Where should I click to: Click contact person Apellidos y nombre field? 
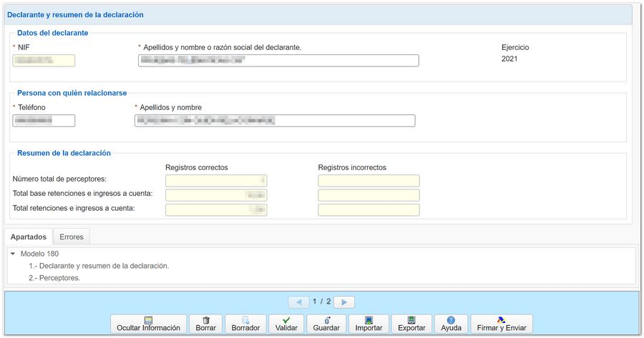coord(275,121)
